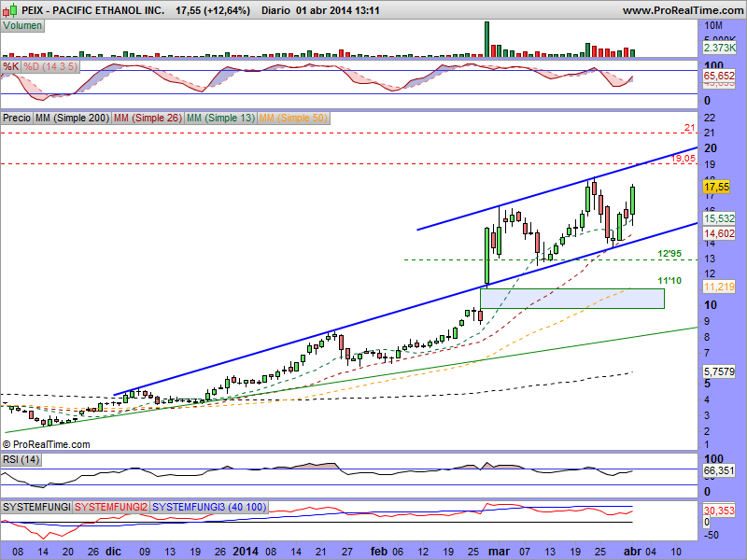
Task: Click the 19,05 resistance level annotation
Action: pyautogui.click(x=684, y=159)
